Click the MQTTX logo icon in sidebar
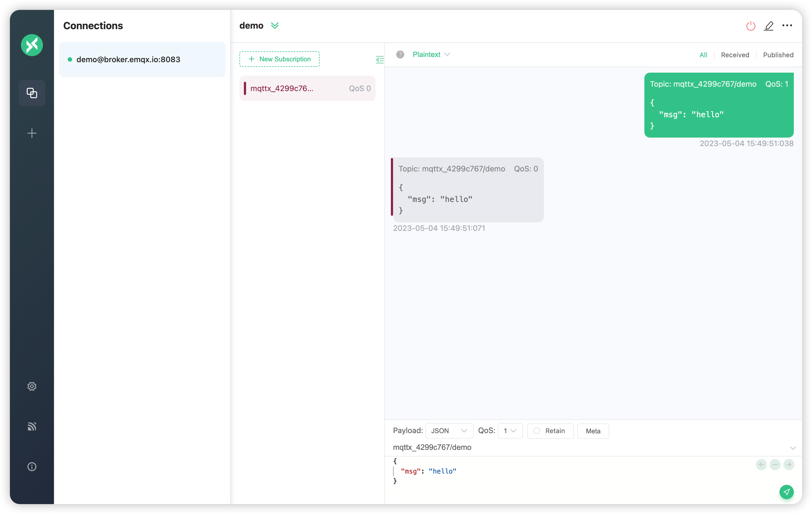Screen dimensions: 812x514 [x=32, y=45]
